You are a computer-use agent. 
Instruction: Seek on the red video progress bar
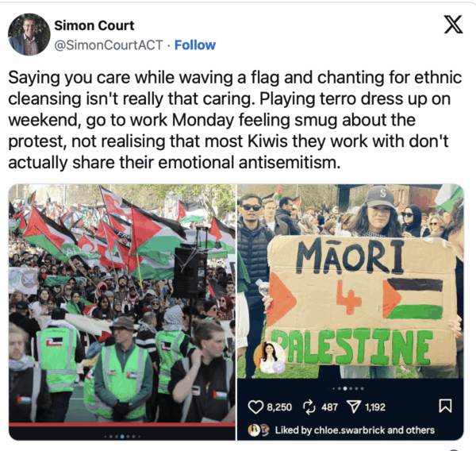coord(122,425)
